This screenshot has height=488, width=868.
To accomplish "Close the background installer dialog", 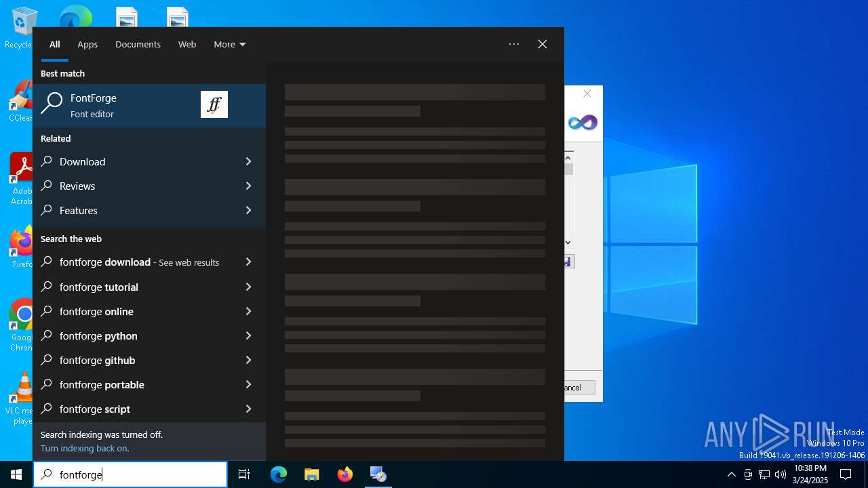I will point(587,94).
